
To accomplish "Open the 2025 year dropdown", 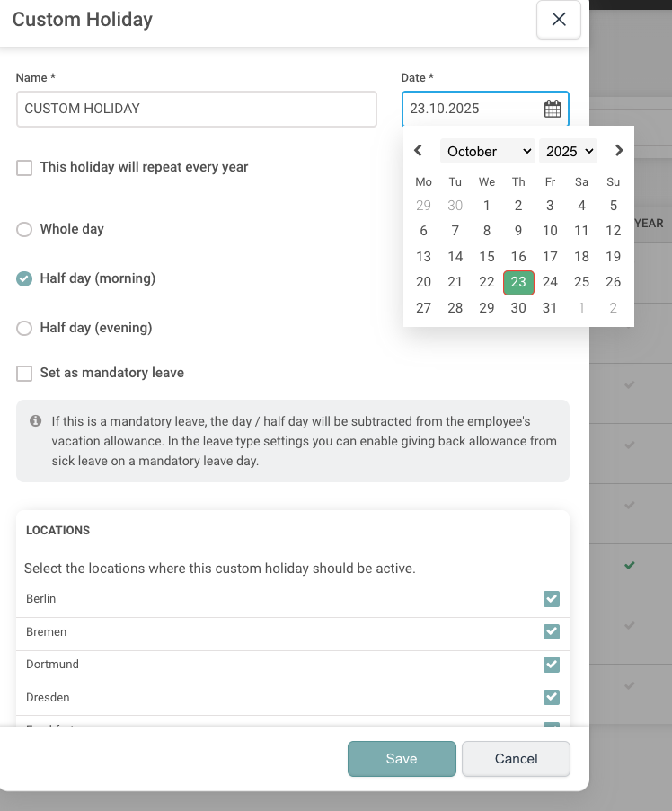I will tap(568, 151).
